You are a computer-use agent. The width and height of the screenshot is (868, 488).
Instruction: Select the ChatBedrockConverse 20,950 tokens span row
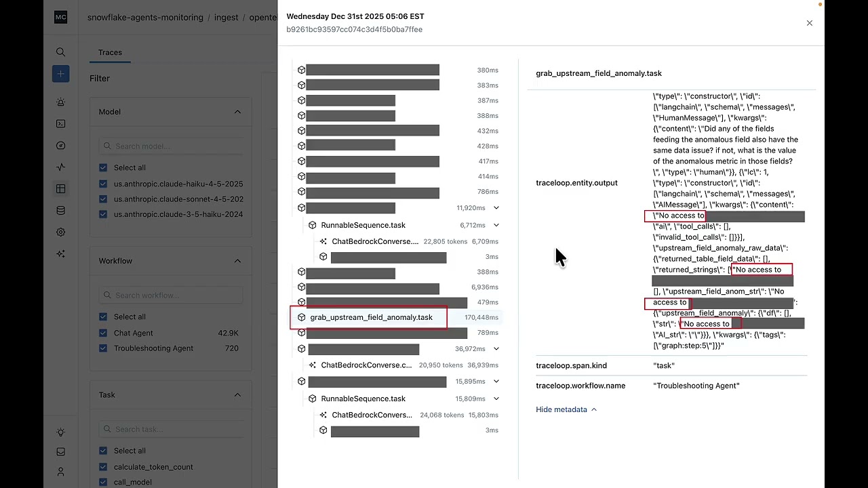coord(404,365)
